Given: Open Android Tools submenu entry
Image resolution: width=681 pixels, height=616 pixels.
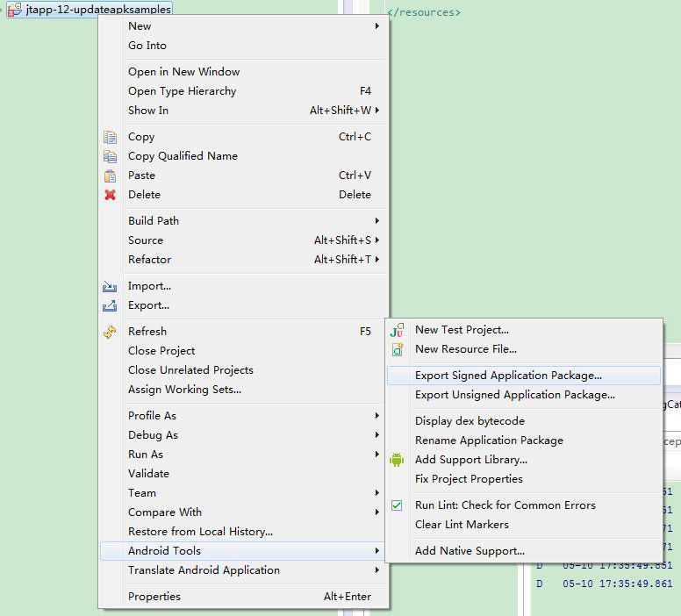Looking at the screenshot, I should pyautogui.click(x=244, y=551).
